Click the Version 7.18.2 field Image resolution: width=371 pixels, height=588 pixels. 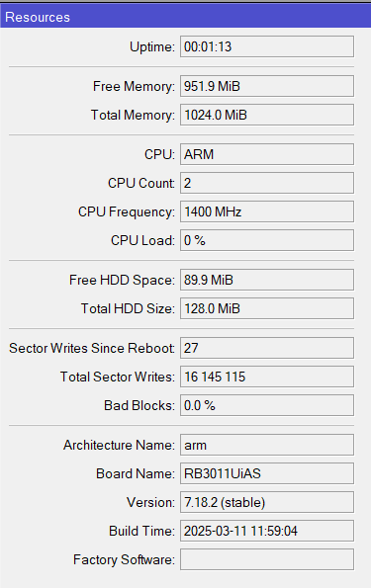[x=267, y=502]
